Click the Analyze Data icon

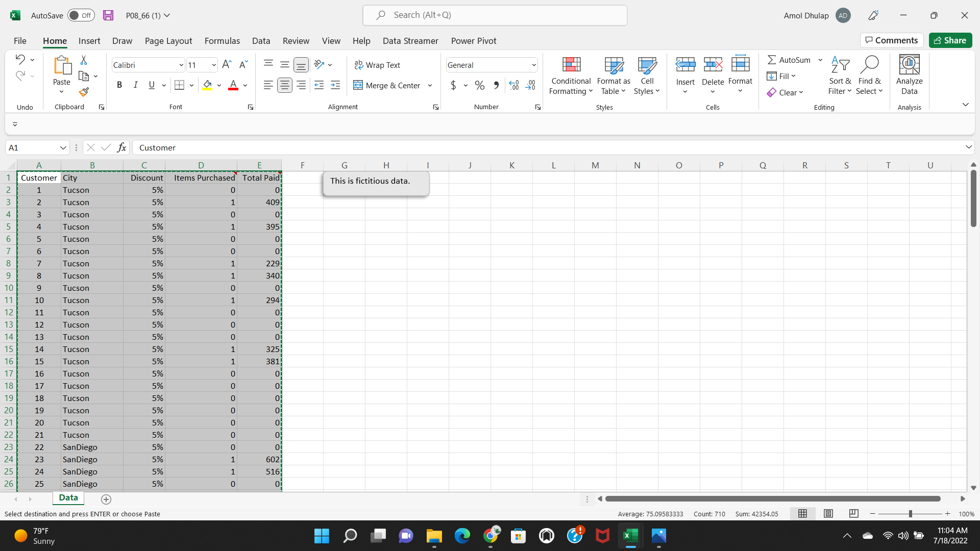[909, 76]
